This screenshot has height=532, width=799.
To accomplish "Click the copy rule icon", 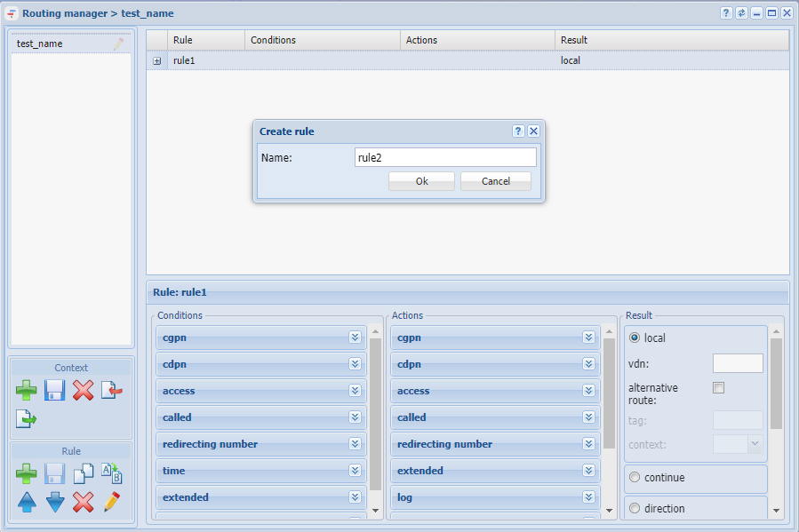I will (83, 473).
